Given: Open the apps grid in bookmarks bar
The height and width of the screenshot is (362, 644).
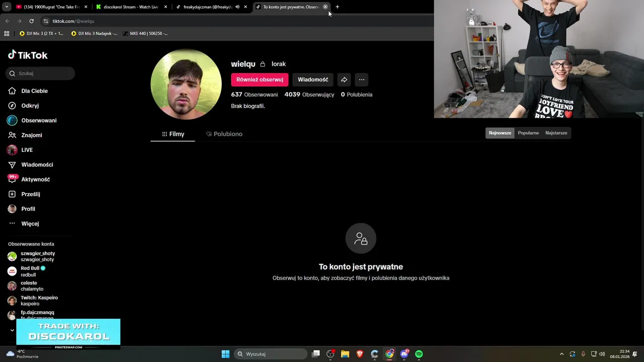Looking at the screenshot, I should pyautogui.click(x=7, y=34).
